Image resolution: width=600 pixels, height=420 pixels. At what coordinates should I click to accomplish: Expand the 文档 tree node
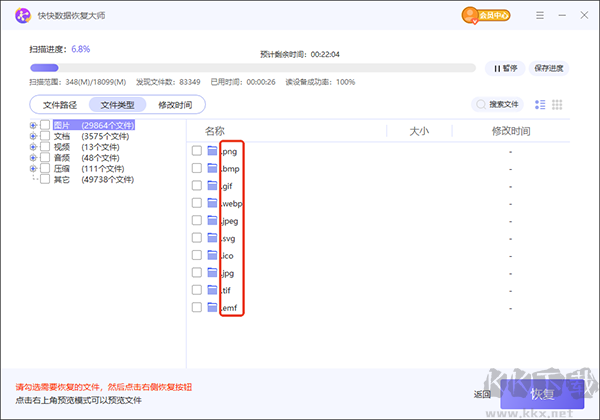(x=33, y=137)
